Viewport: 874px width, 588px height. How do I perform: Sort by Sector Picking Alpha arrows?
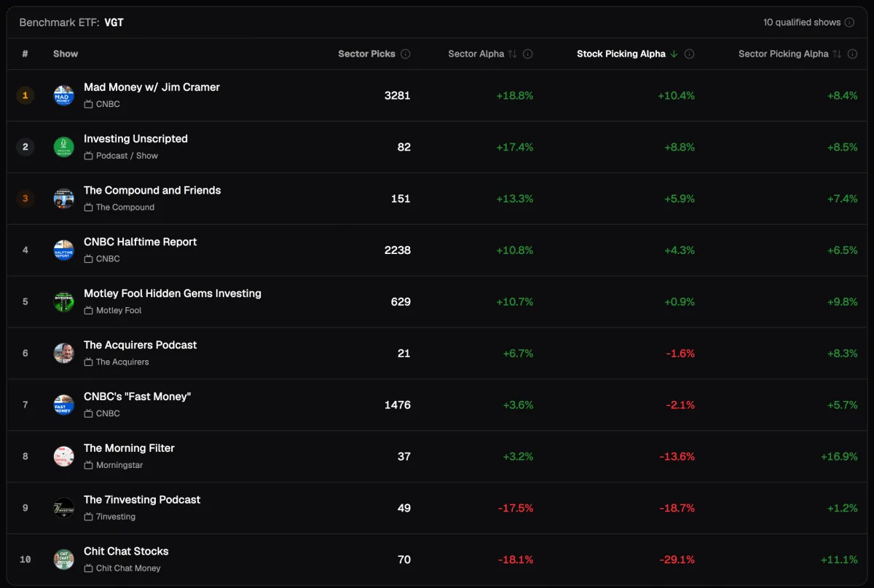(837, 54)
